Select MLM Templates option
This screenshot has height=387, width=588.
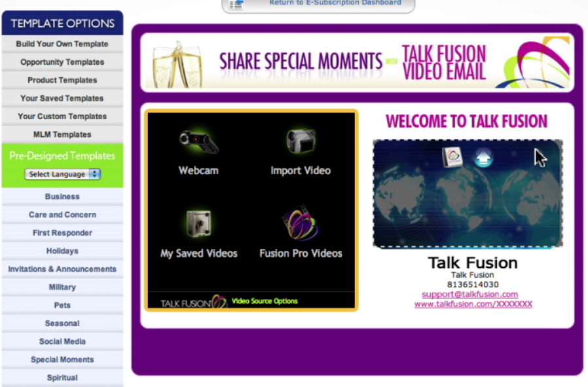pos(62,134)
